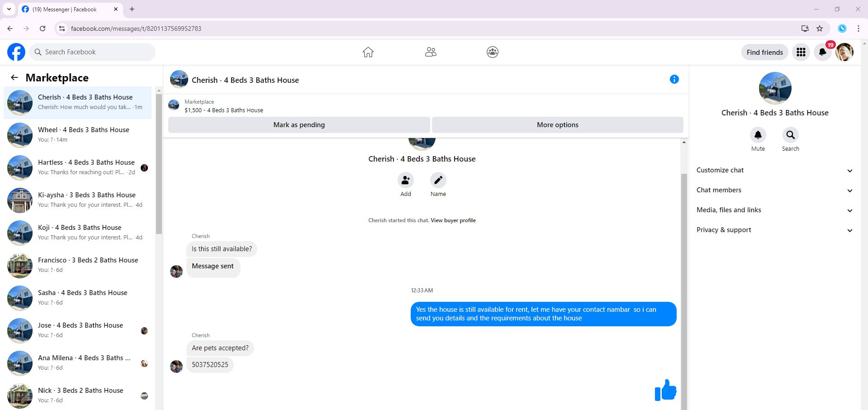Edit chat name with the Name pencil icon
This screenshot has height=410, width=868.
coord(438,180)
